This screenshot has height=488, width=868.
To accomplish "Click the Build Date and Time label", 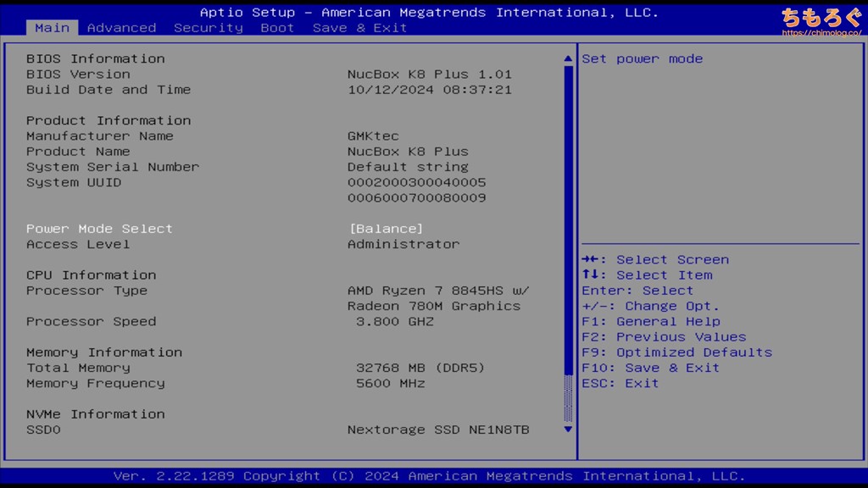I will coord(108,90).
